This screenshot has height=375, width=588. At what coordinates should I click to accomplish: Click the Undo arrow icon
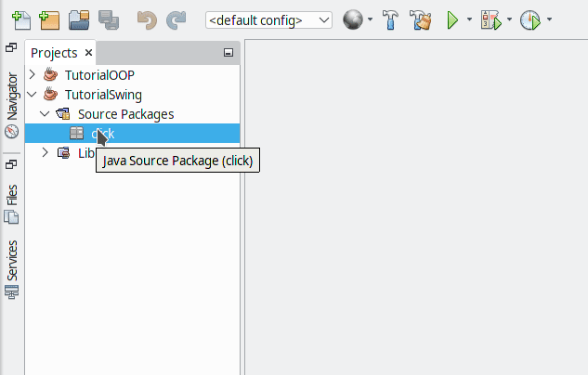coord(146,19)
